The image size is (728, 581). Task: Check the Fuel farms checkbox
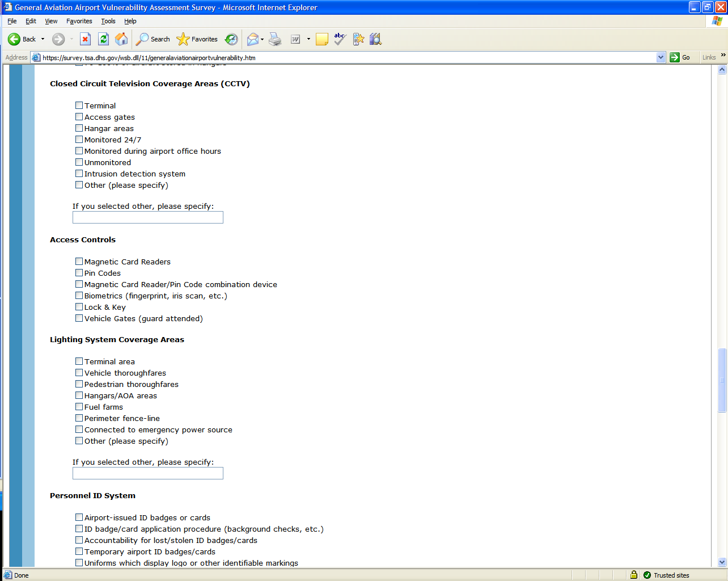click(79, 407)
